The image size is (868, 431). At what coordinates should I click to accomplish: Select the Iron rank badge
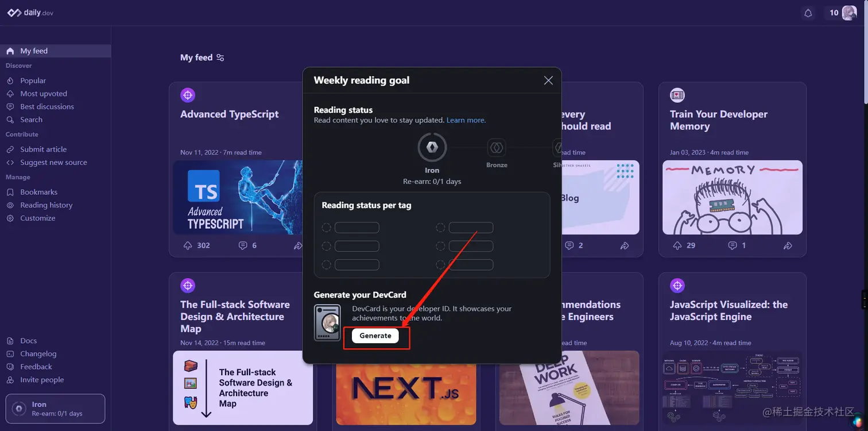(432, 148)
